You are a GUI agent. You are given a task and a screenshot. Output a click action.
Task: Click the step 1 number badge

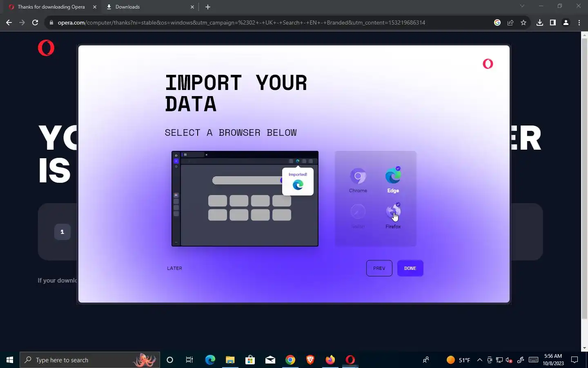(62, 232)
